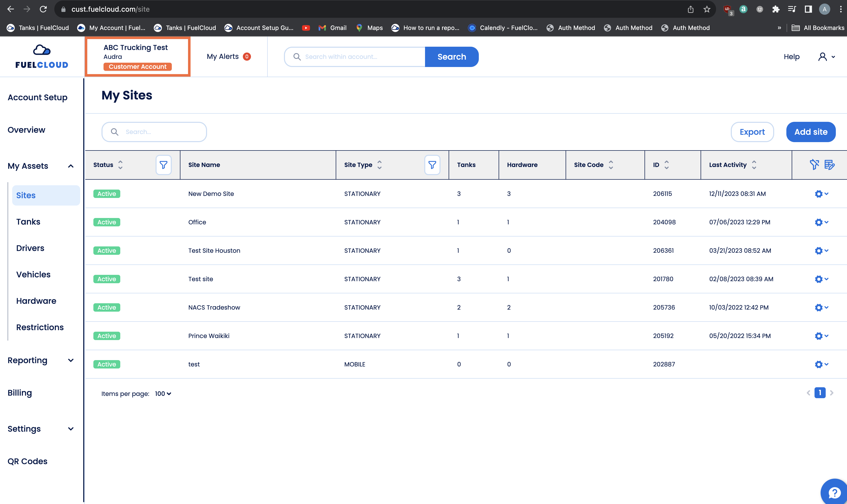Sort by Status column arrows
The width and height of the screenshot is (847, 504).
click(x=120, y=165)
